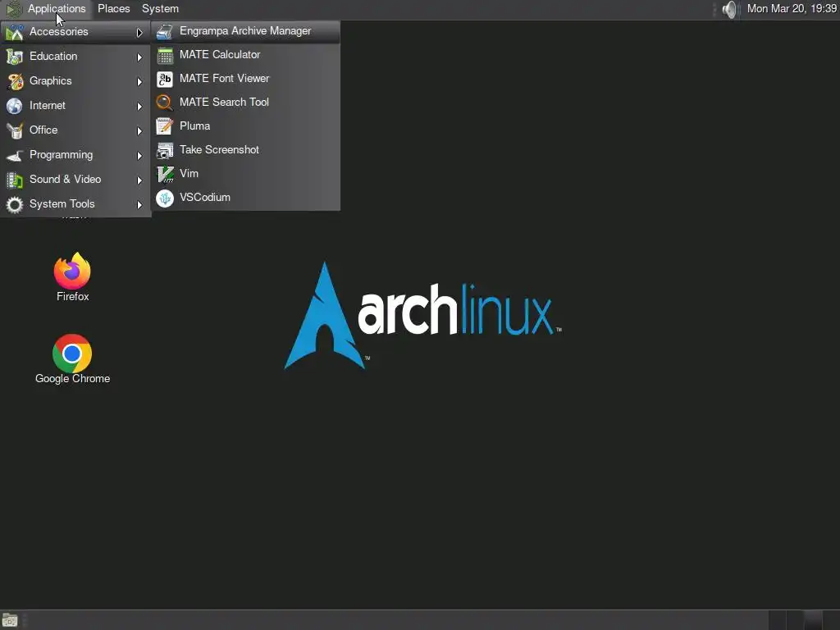The height and width of the screenshot is (630, 840).
Task: Expand the Sound & Video submenu arrow
Action: [x=139, y=180]
